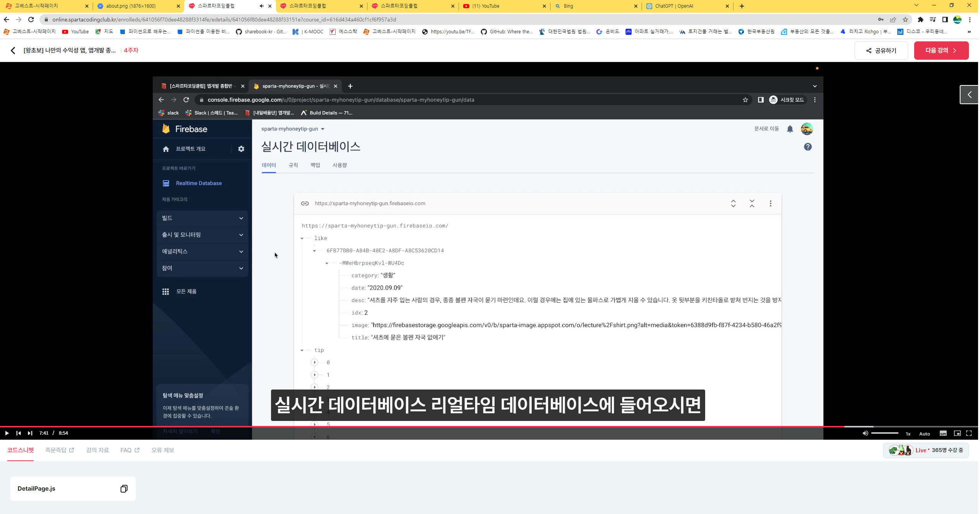
Task: Select the 코드스니펫 tab
Action: click(x=21, y=451)
